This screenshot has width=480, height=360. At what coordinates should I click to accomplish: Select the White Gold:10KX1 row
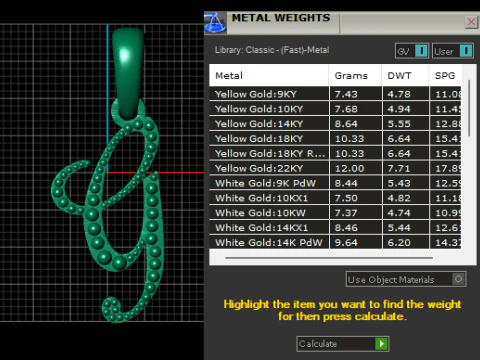pyautogui.click(x=335, y=198)
